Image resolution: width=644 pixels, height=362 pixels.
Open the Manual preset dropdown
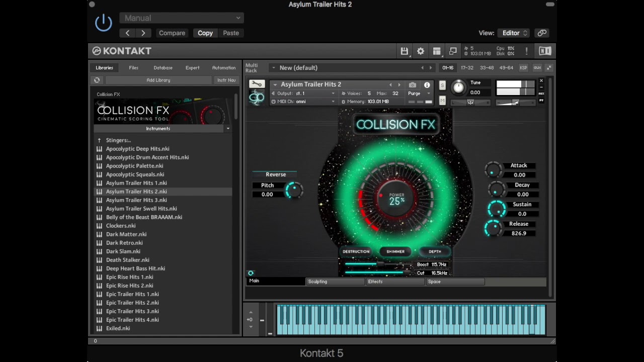point(182,18)
